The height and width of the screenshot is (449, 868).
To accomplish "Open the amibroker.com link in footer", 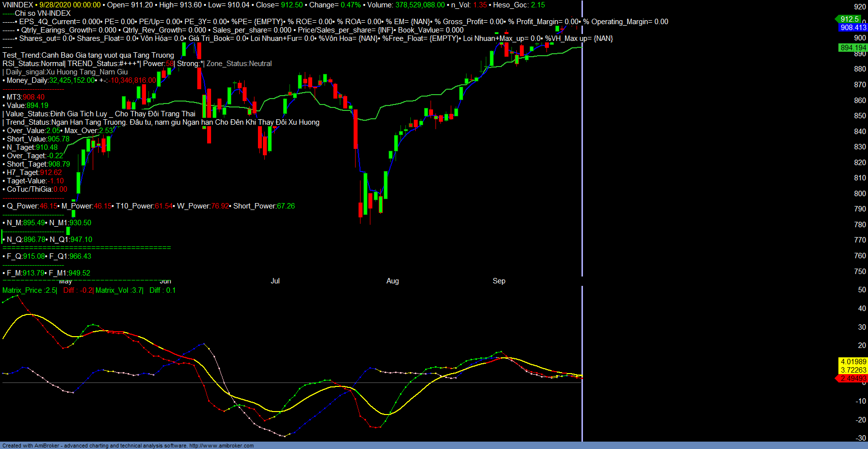I will pos(221,446).
